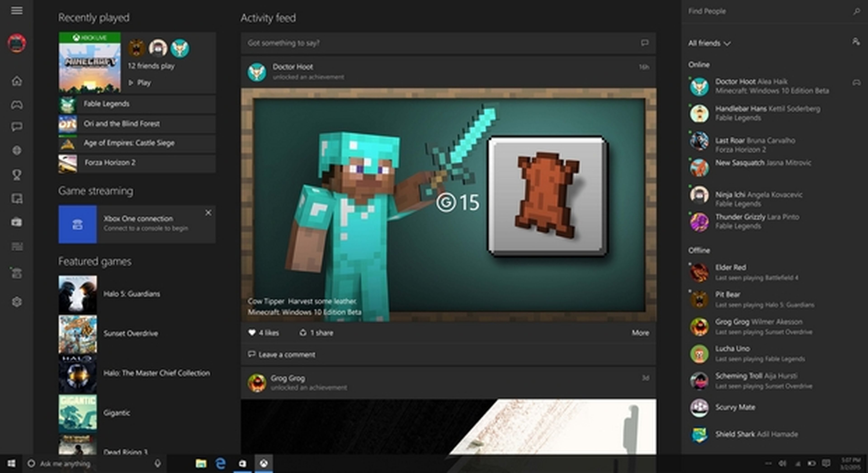Click Leave a comment on the post
Screen dimensions: 868x473
[x=282, y=354]
